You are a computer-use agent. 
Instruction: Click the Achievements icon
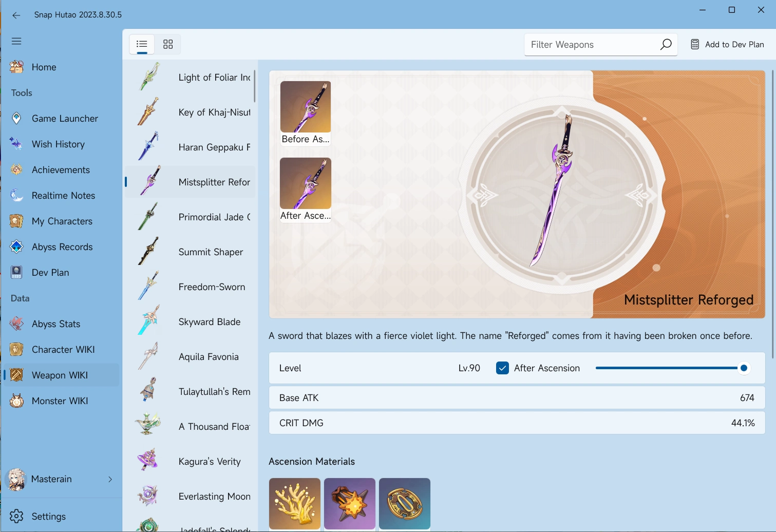(16, 169)
